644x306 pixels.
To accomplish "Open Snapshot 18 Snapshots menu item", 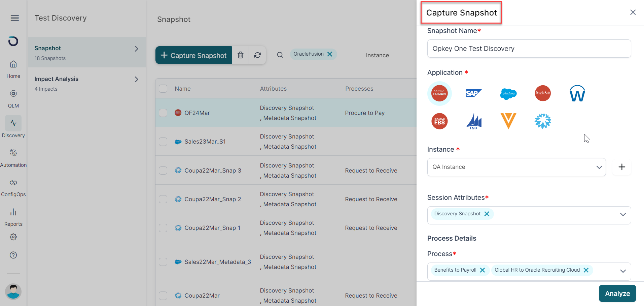I will coord(87,52).
